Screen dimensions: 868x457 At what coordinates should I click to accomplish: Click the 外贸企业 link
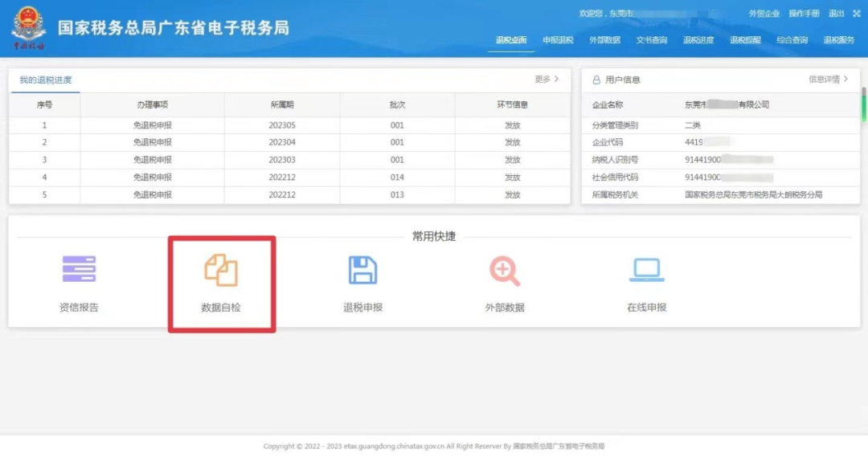tap(764, 14)
